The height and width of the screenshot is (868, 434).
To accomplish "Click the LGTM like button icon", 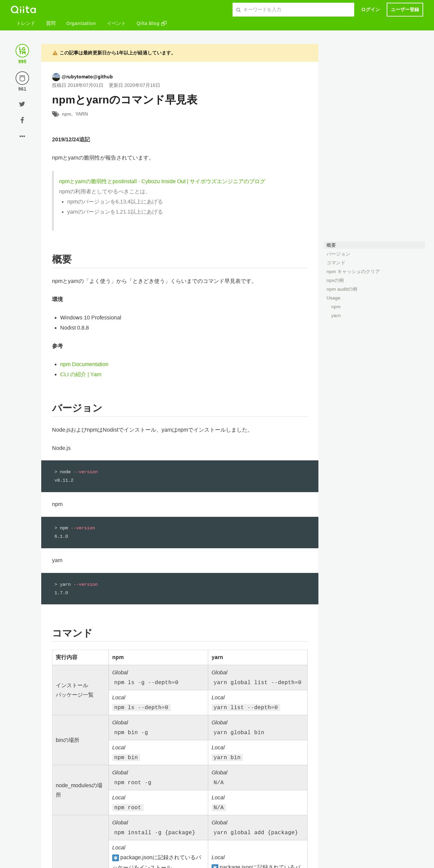I will click(22, 51).
